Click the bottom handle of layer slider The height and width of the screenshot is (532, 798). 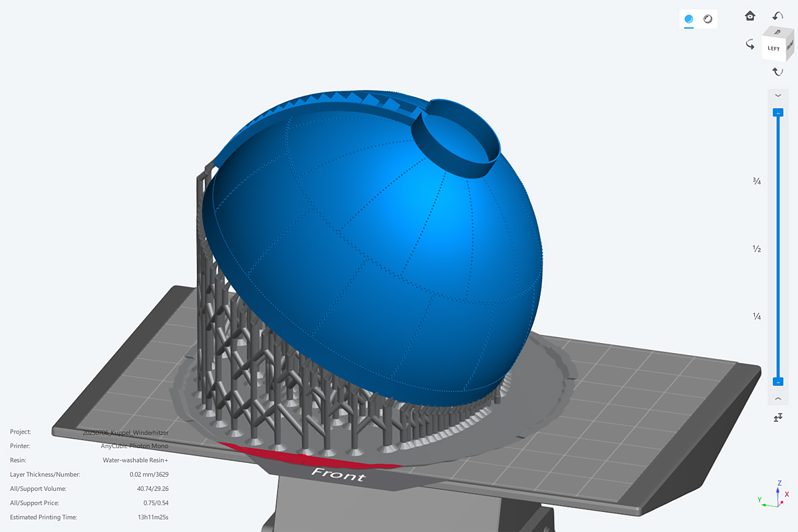[777, 382]
